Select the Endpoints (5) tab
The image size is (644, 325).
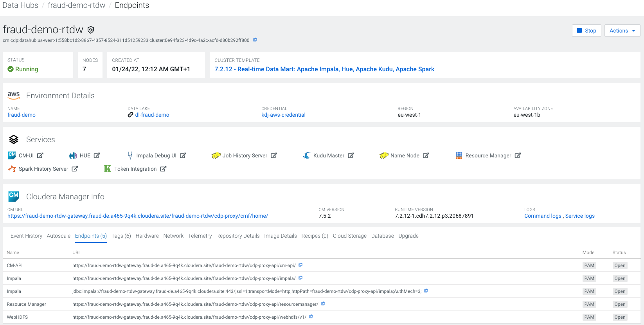click(91, 236)
